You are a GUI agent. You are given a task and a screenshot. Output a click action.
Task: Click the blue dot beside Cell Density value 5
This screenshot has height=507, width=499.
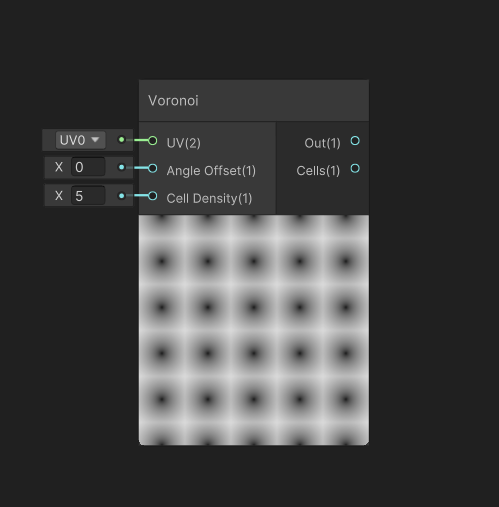click(x=122, y=196)
